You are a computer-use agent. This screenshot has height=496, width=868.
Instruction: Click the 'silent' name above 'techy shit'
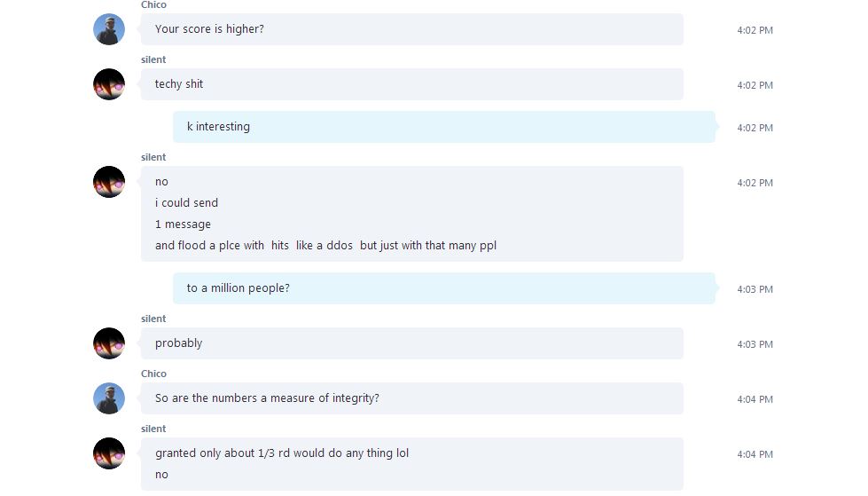click(153, 59)
